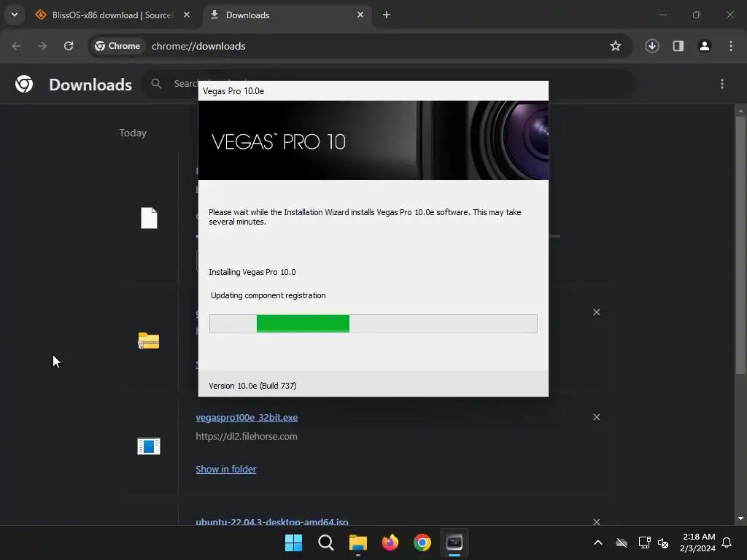Open vegaspro100e_32bit.exe download link
Screen dimensions: 747x560
(x=247, y=417)
